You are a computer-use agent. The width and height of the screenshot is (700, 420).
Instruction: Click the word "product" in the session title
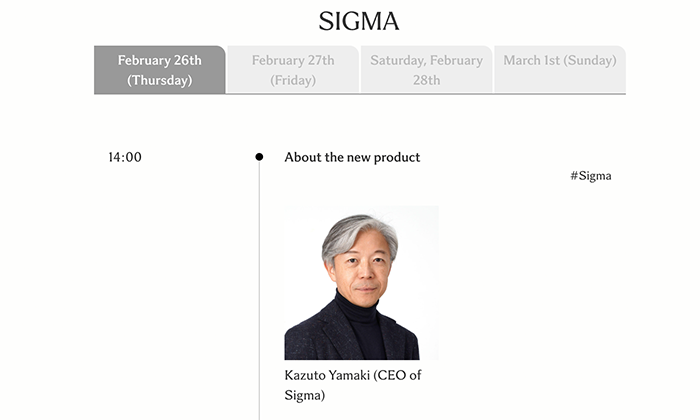click(397, 157)
